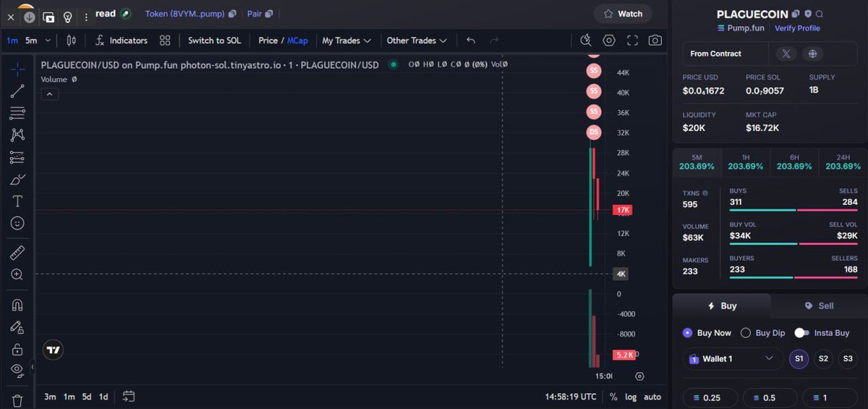Choose the S2 preset
868x409 pixels.
(823, 358)
